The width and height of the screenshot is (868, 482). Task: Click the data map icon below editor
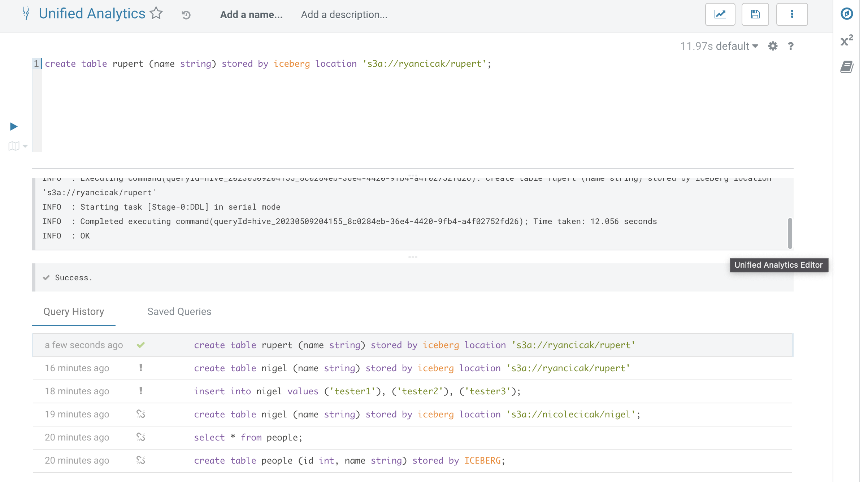(13, 146)
